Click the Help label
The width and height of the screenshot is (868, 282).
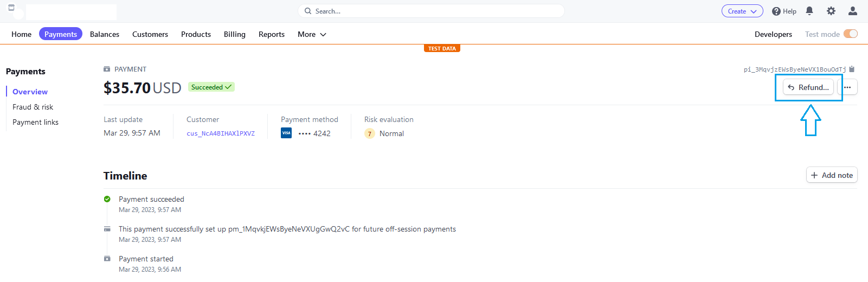(x=789, y=11)
